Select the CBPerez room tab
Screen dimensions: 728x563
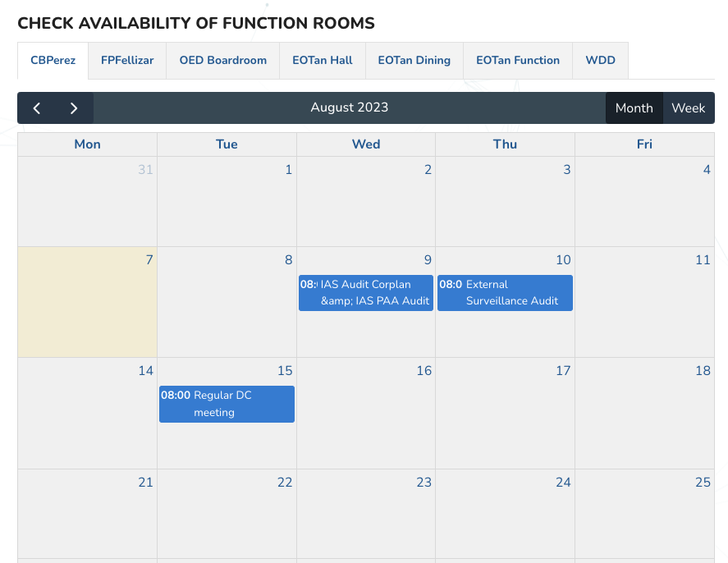pos(53,61)
